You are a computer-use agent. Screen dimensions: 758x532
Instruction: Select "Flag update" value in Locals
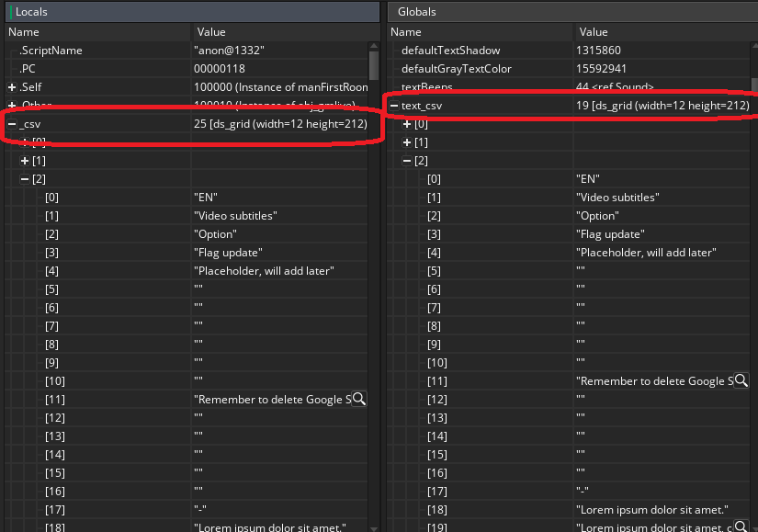[x=228, y=253]
